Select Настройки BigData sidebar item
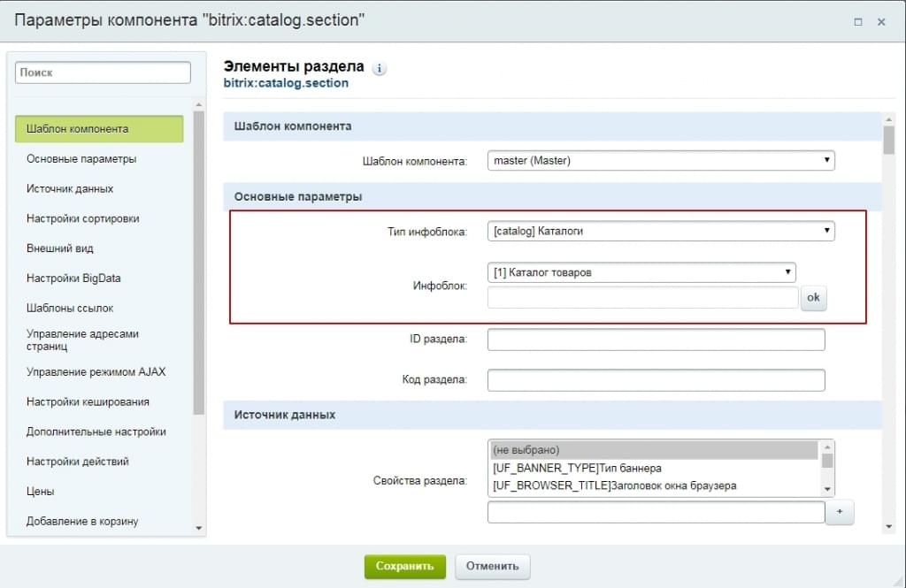The image size is (906, 588). pyautogui.click(x=73, y=279)
